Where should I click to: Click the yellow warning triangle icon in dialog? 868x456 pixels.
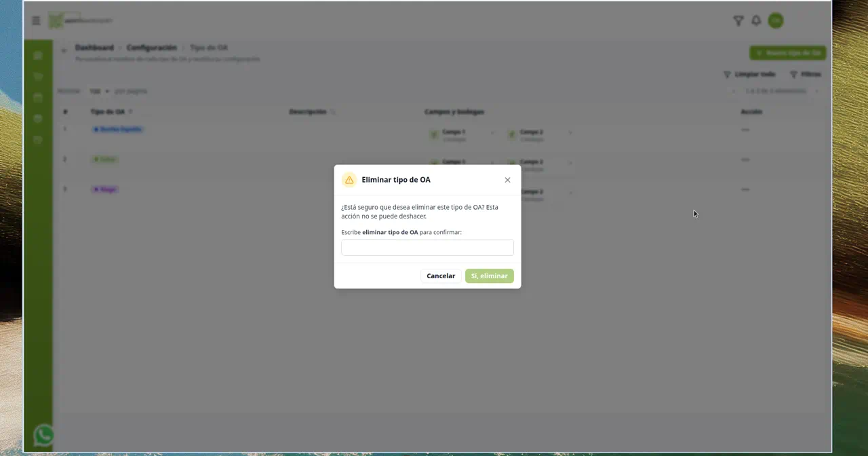pos(349,180)
